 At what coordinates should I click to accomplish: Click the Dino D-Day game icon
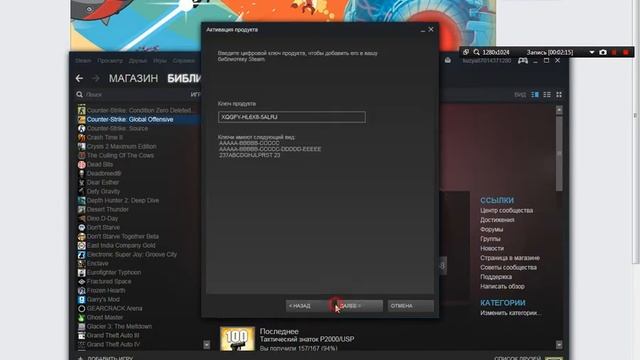pyautogui.click(x=82, y=218)
